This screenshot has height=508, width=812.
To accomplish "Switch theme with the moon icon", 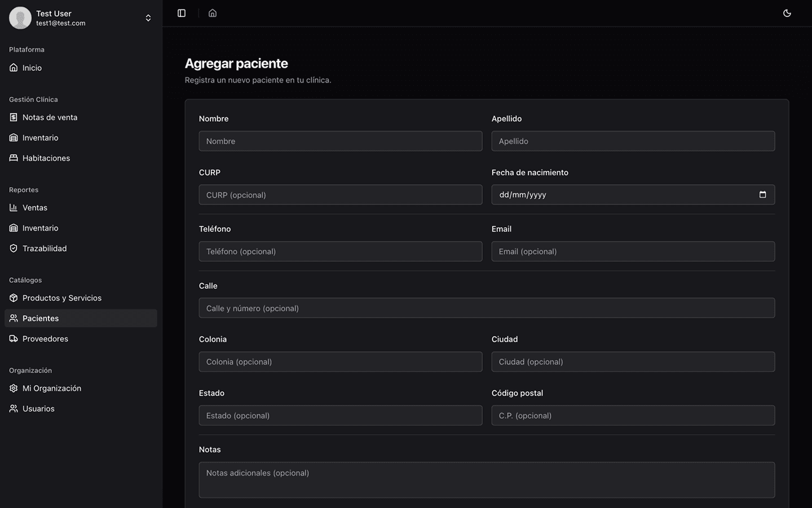I will pyautogui.click(x=787, y=13).
